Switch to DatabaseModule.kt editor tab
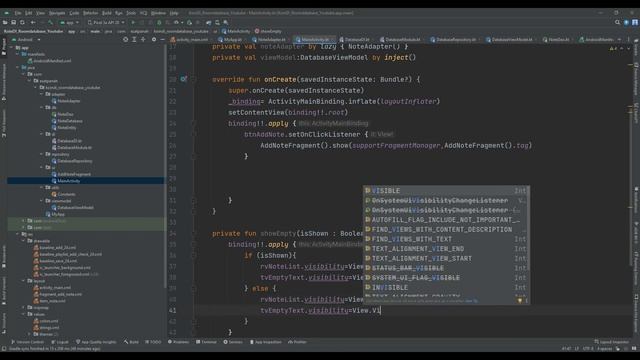This screenshot has width=640, height=360. click(x=400, y=40)
